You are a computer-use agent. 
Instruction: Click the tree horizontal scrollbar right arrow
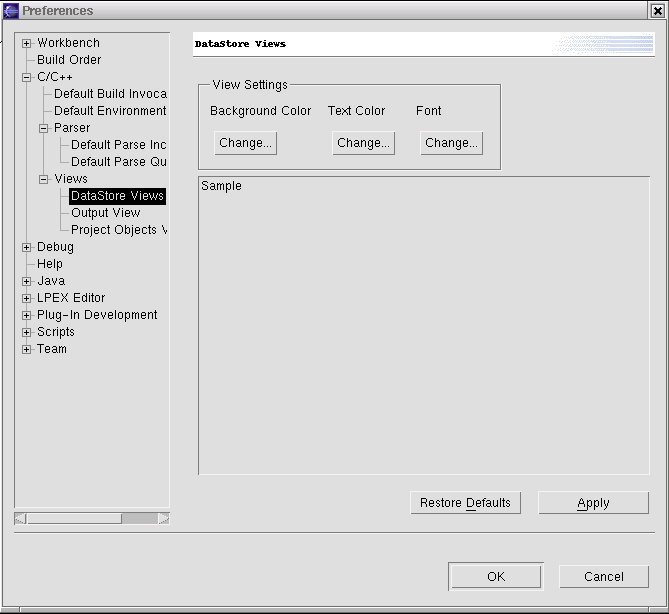163,518
